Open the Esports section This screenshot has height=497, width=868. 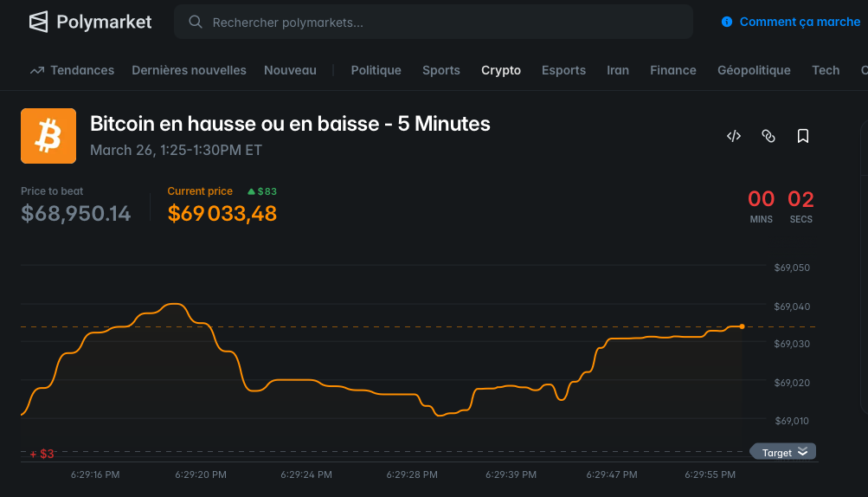click(563, 70)
